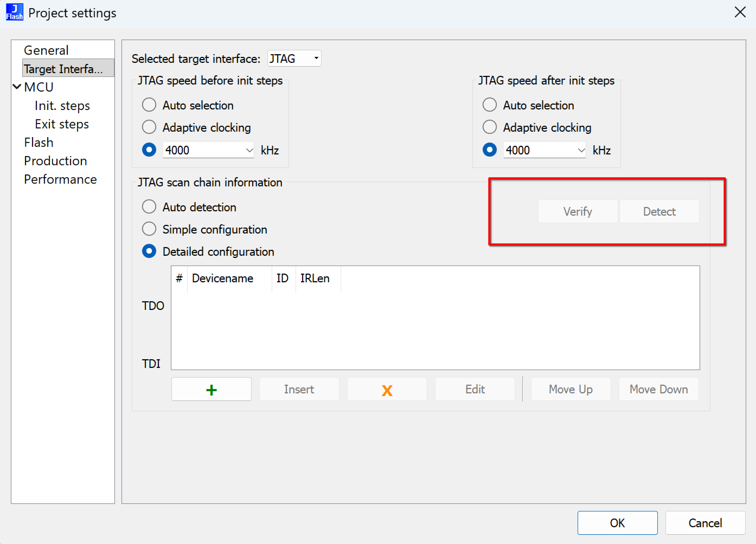The image size is (756, 544).
Task: Open the General settings page
Action: (x=46, y=50)
